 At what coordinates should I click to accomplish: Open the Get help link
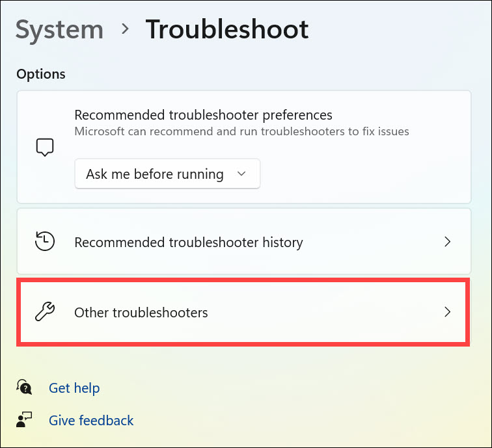(x=74, y=388)
